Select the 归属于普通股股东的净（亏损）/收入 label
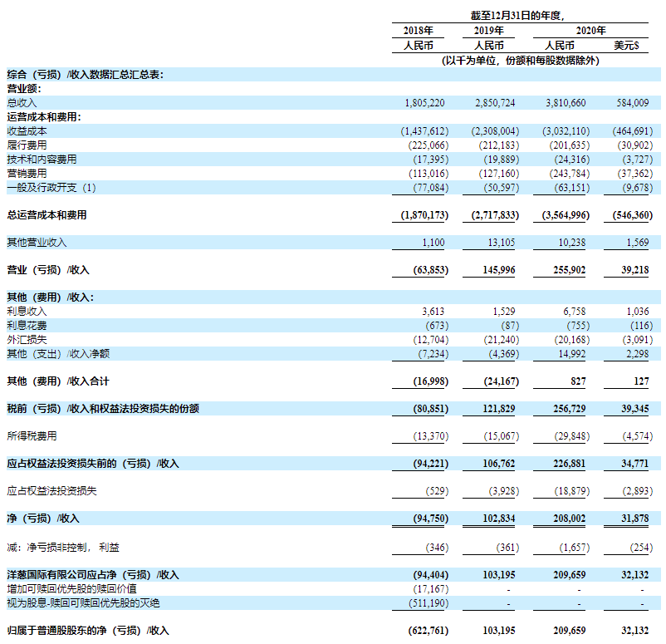 pos(88,631)
